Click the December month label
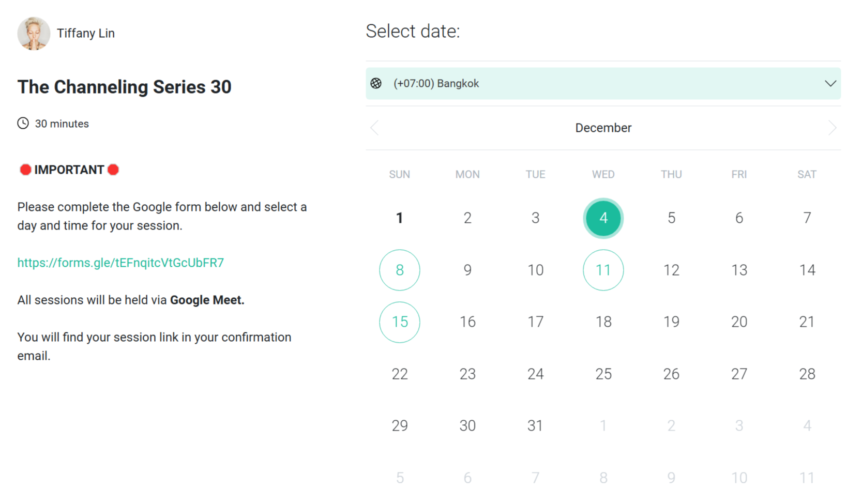 603,128
